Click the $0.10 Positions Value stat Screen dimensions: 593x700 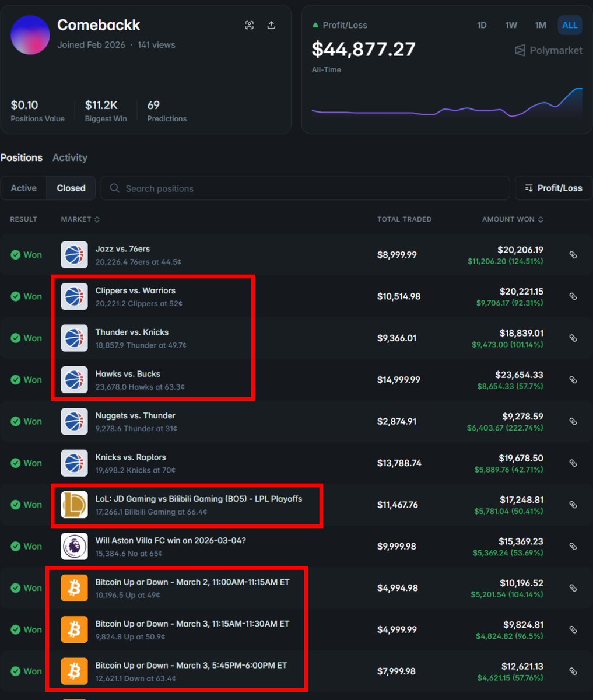(38, 110)
